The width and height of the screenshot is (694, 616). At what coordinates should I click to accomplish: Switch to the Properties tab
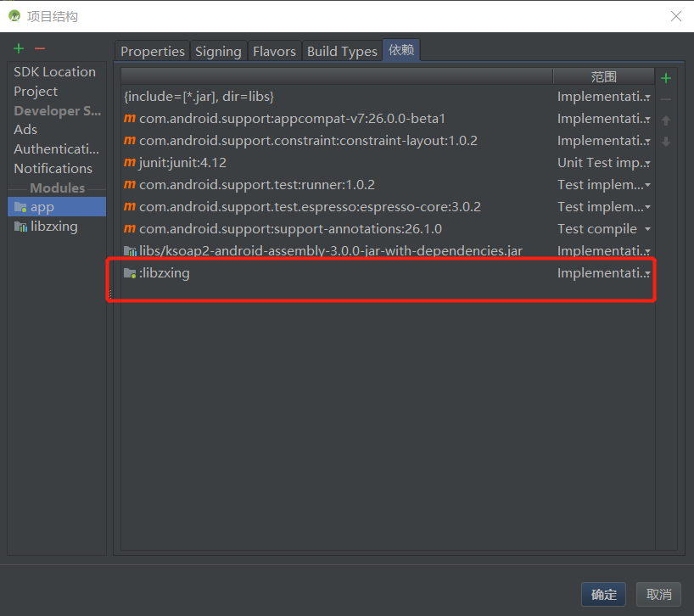(x=152, y=51)
